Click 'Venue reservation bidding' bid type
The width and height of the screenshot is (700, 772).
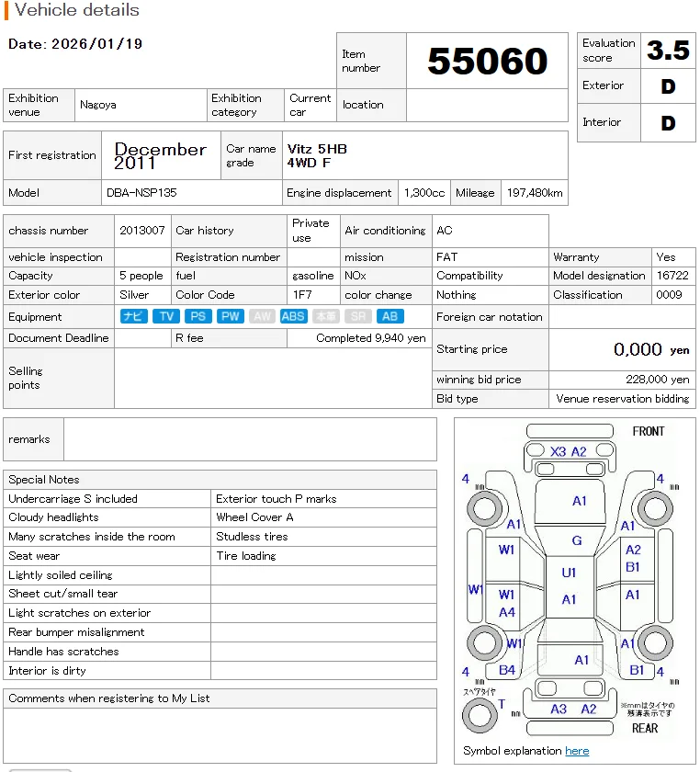pos(622,399)
